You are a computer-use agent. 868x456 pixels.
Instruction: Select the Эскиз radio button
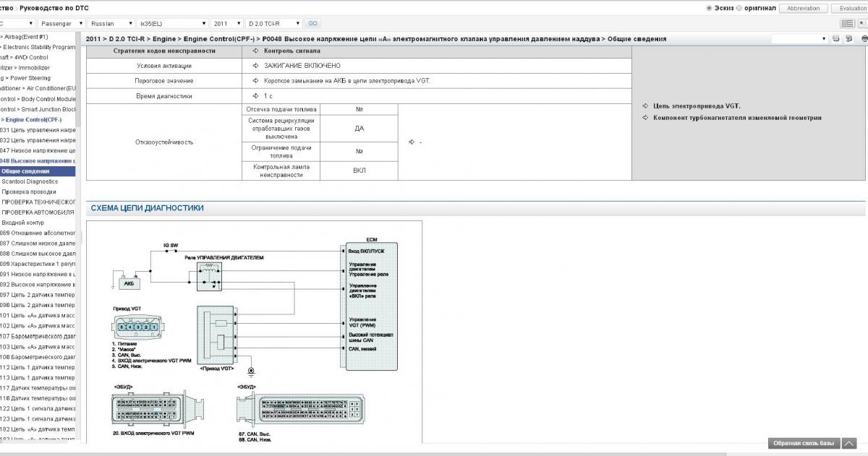(709, 8)
